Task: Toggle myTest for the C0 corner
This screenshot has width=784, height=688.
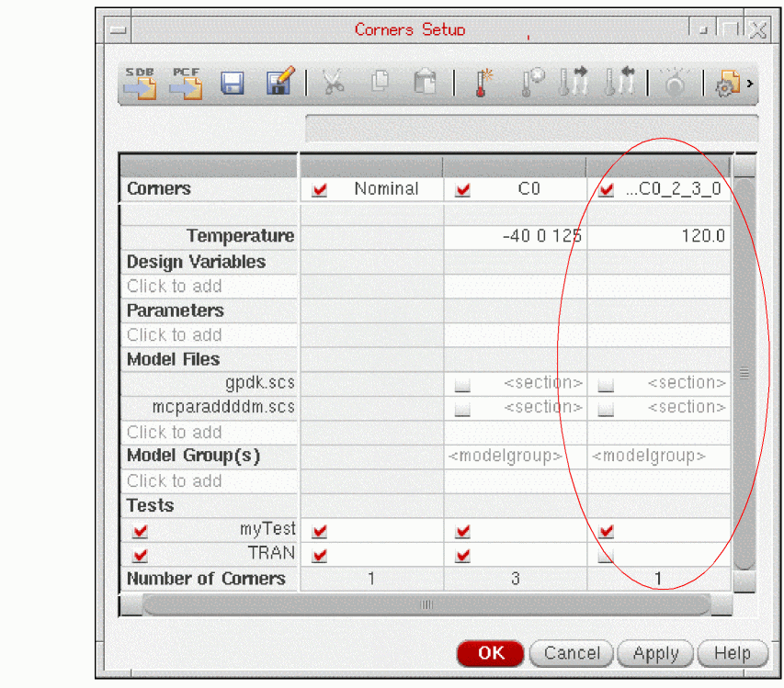Action: [463, 531]
